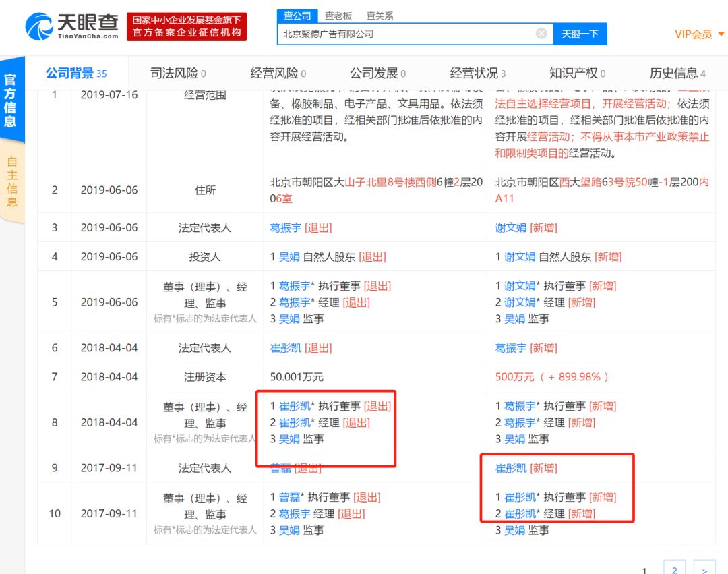Open the 司法风险 tab

pyautogui.click(x=178, y=73)
